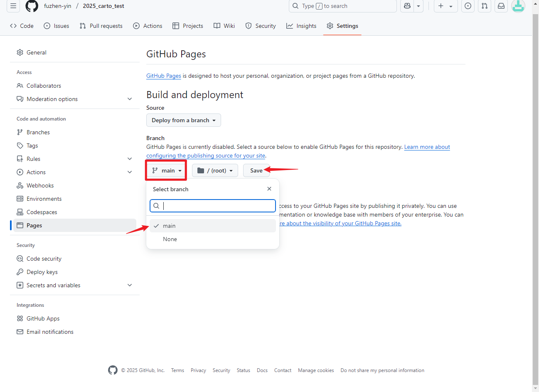Expand the Copilot dropdown arrow
Viewport: 539px width, 392px height.
pyautogui.click(x=418, y=6)
